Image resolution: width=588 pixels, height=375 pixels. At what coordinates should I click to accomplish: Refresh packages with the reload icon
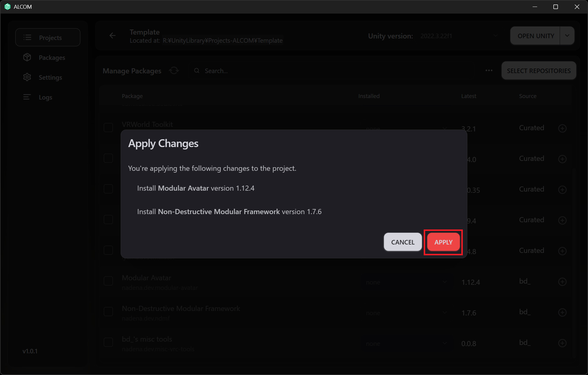174,71
